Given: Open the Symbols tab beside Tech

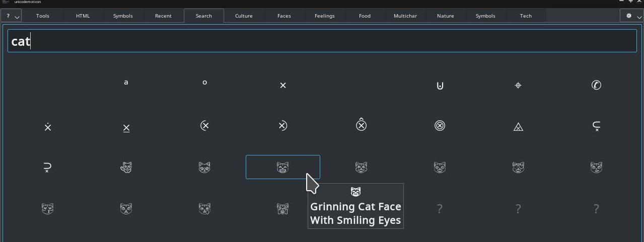Looking at the screenshot, I should point(485,16).
